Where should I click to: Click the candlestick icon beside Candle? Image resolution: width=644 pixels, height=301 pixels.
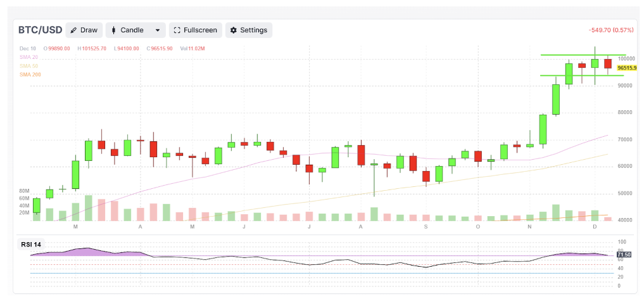[114, 30]
